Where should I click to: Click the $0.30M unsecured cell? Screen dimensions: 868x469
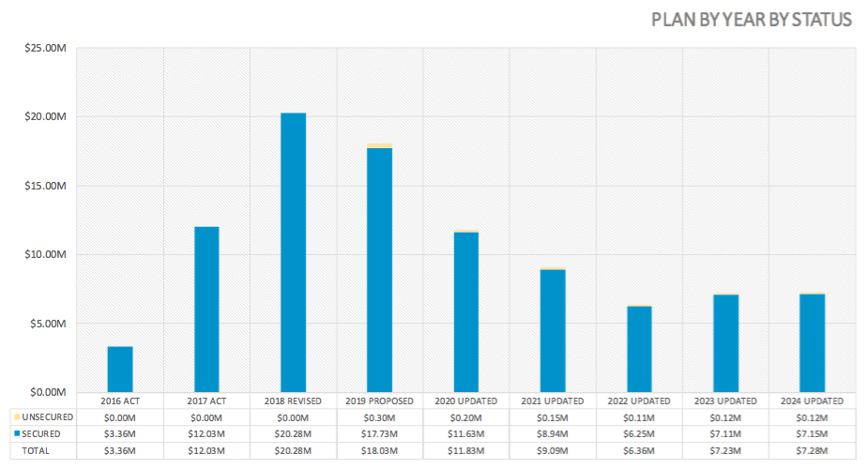(379, 417)
